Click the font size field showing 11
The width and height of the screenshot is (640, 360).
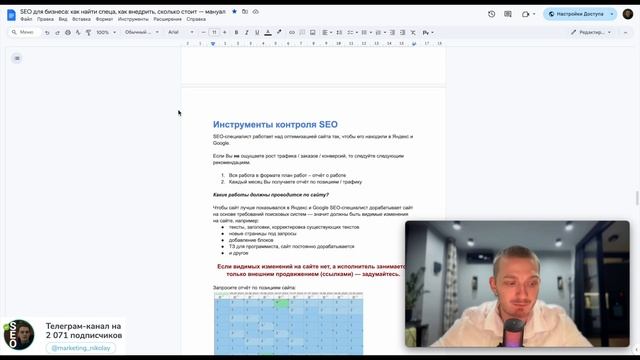(x=214, y=32)
